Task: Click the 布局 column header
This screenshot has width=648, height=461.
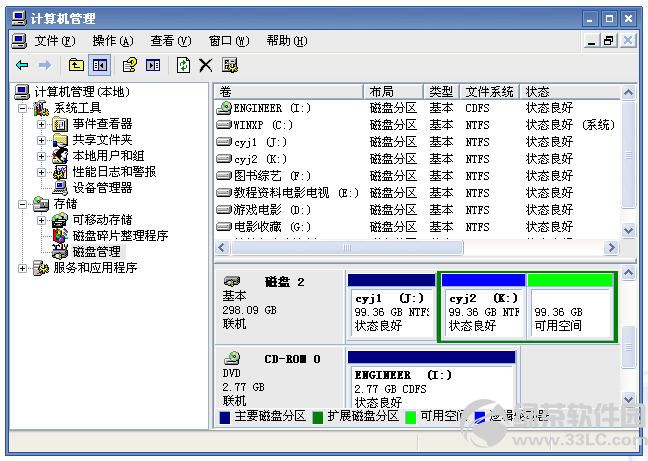Action: click(x=394, y=91)
